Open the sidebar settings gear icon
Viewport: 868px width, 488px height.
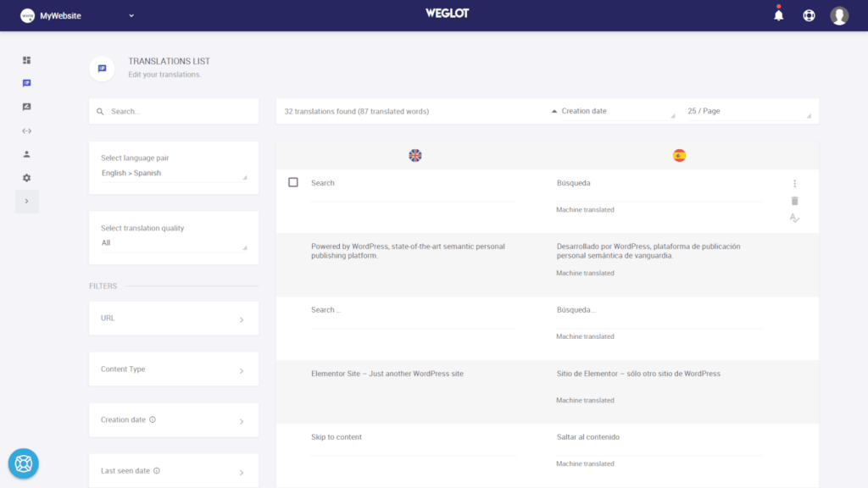(x=26, y=178)
